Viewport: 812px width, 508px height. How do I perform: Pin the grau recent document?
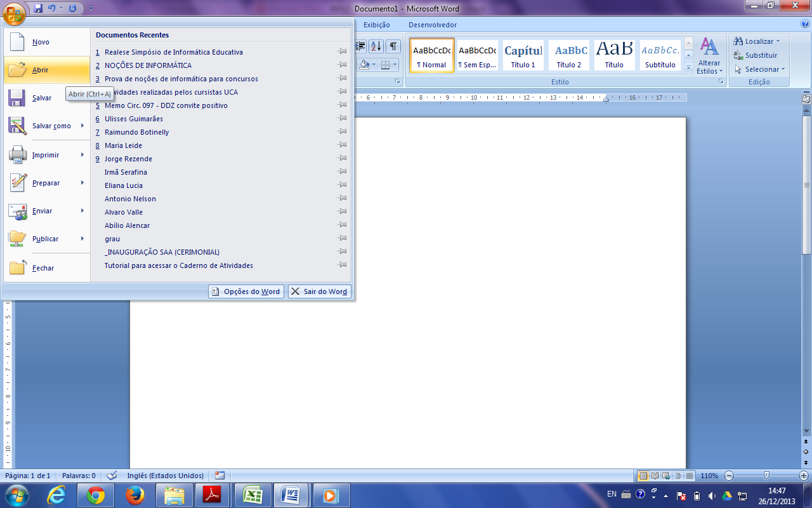[343, 238]
